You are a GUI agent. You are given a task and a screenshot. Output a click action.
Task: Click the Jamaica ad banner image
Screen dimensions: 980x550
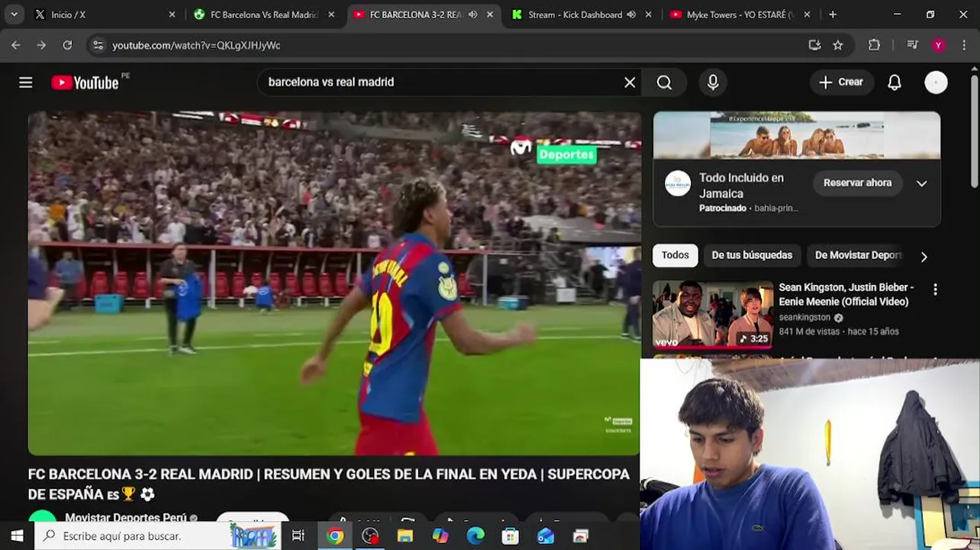coord(797,135)
